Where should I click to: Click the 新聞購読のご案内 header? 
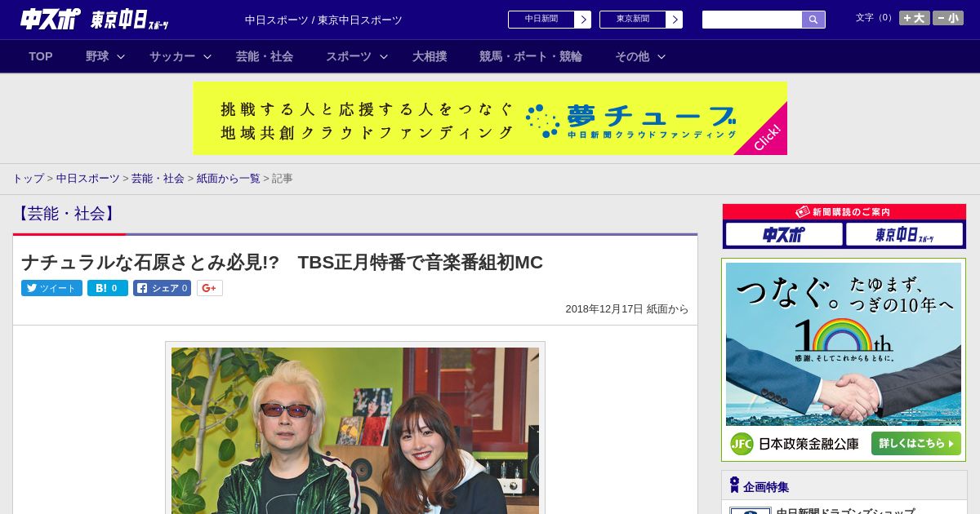[x=844, y=212]
